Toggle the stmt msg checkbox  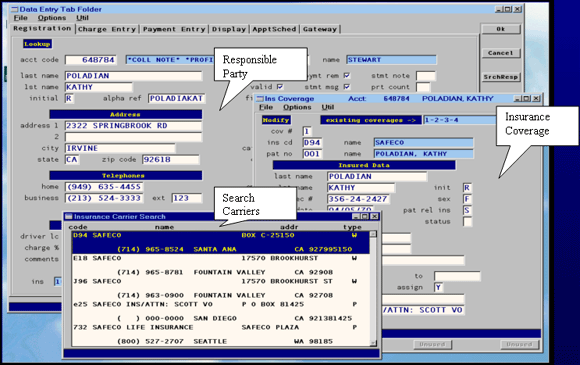(347, 87)
